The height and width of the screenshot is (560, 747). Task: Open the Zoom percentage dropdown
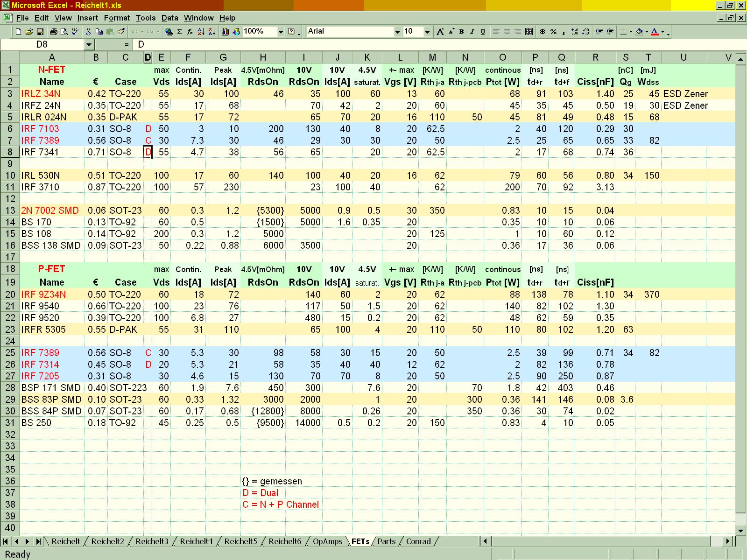(x=281, y=32)
